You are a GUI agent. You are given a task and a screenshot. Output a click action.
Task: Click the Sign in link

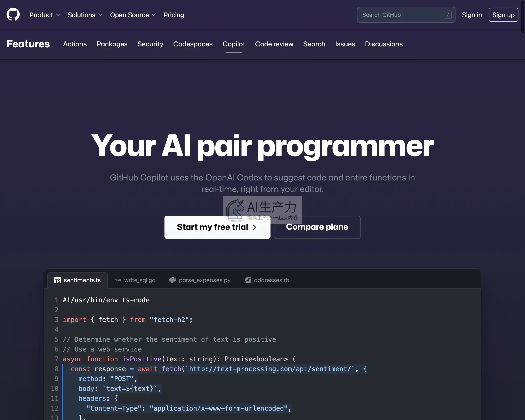[x=472, y=15]
